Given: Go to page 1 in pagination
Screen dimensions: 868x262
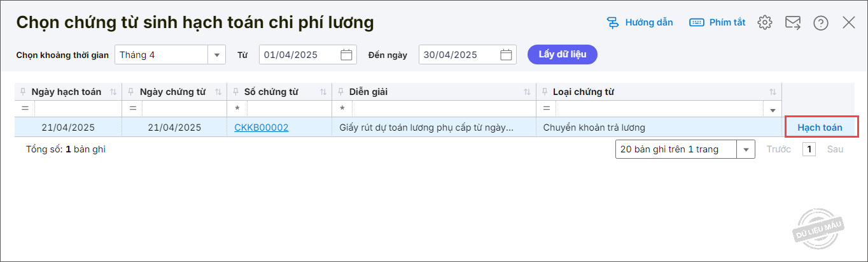Looking at the screenshot, I should 809,149.
